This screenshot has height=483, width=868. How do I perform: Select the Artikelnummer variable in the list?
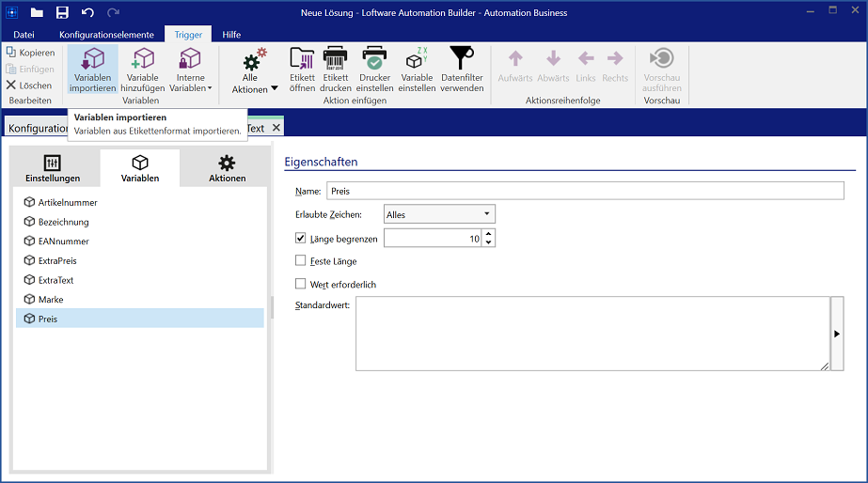tap(68, 202)
